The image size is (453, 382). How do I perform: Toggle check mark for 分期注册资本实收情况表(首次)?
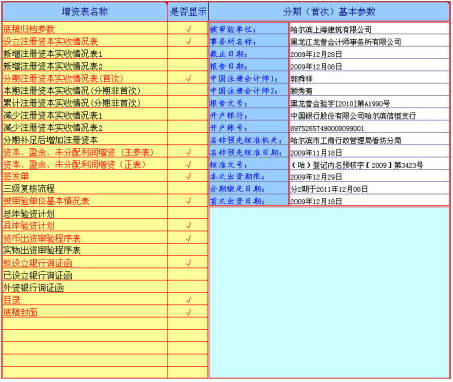[188, 78]
